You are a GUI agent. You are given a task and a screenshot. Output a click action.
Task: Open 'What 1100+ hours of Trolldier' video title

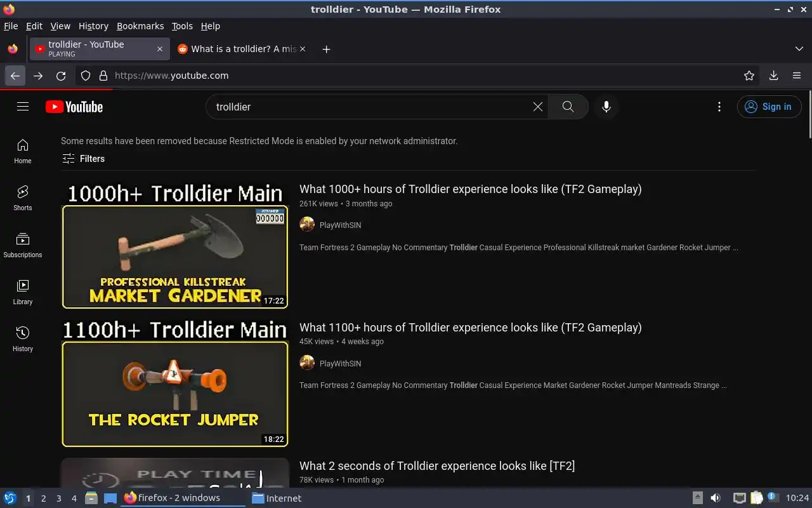click(470, 328)
